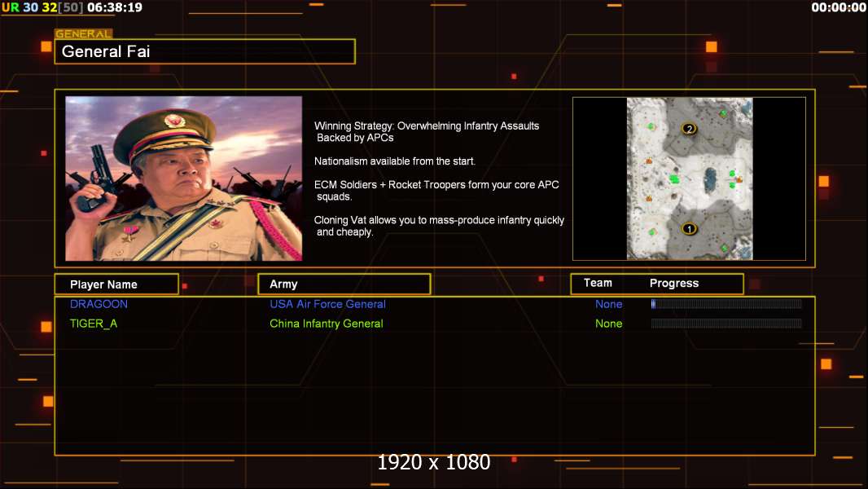868x489 pixels.
Task: Click the snowy map preview
Action: coord(689,178)
